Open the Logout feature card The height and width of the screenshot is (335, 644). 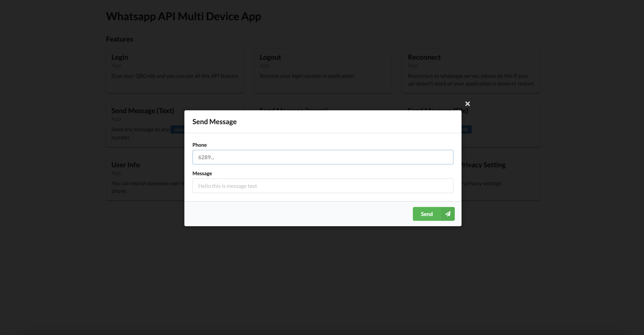[323, 71]
